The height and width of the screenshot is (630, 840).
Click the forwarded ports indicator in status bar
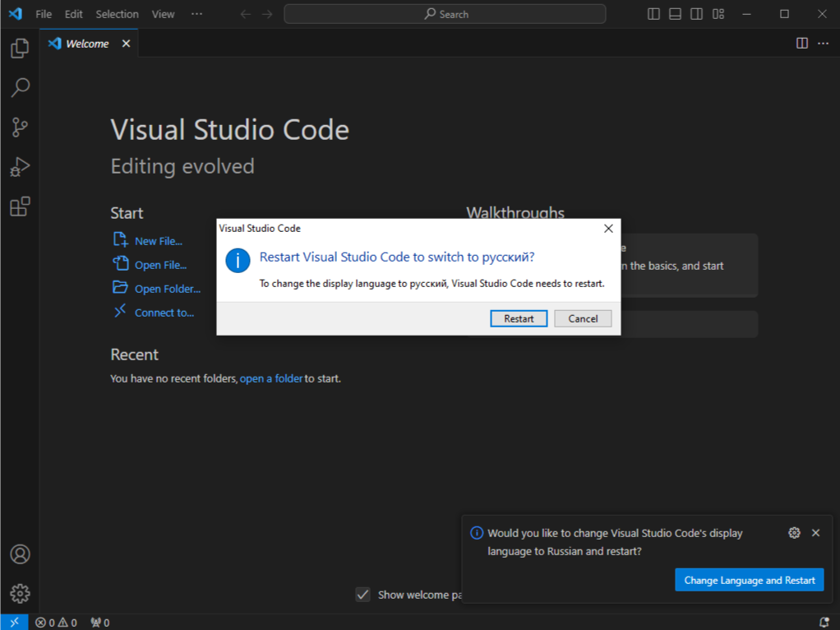click(x=100, y=623)
